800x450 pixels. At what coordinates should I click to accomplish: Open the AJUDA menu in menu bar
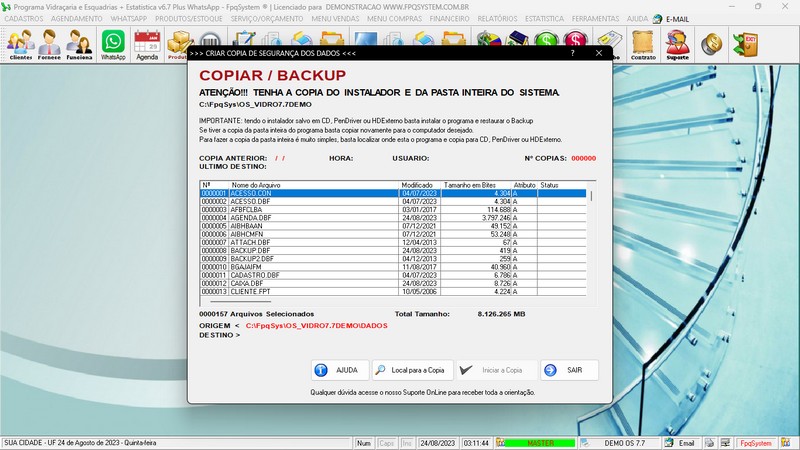[637, 19]
